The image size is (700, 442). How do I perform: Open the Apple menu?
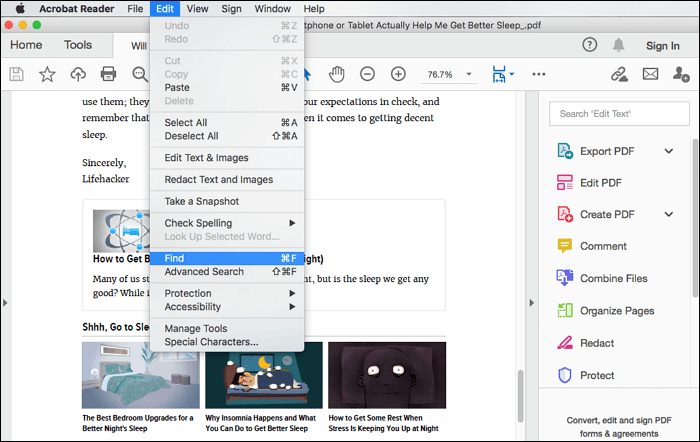[20, 8]
